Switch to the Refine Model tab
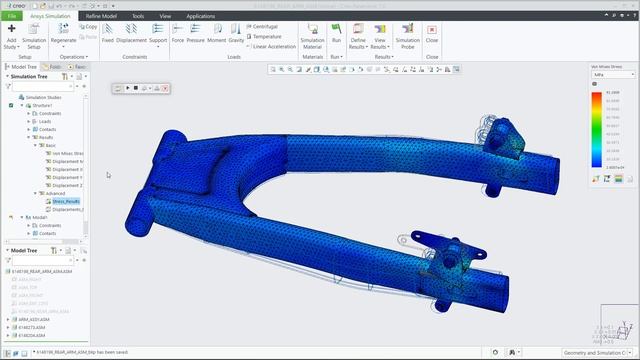 pos(101,16)
